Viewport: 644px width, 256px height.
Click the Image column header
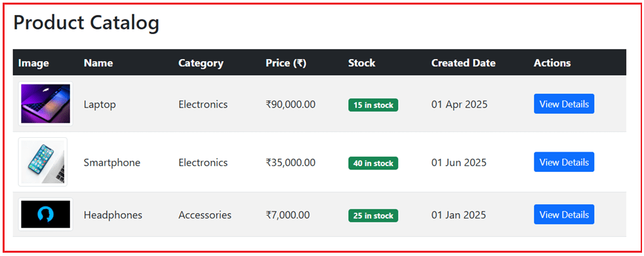click(x=33, y=63)
